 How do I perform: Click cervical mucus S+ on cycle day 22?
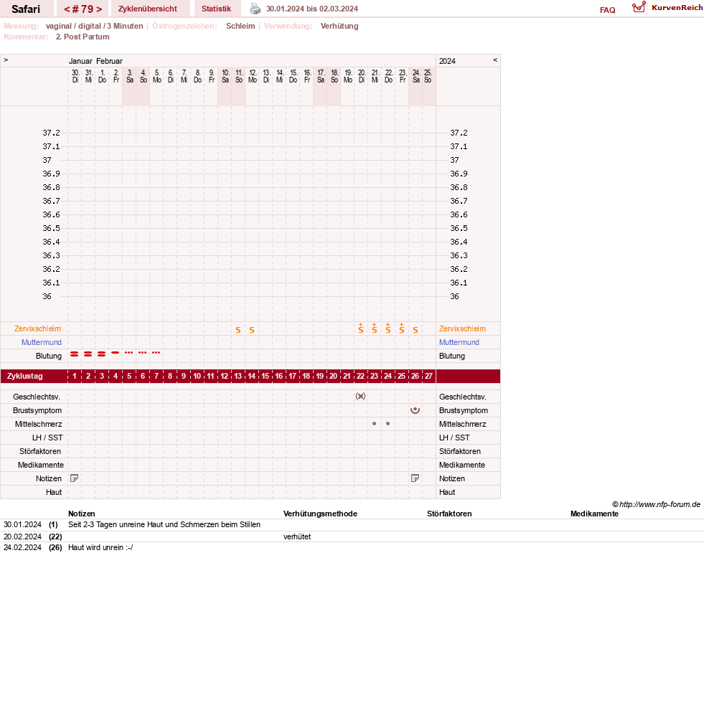(x=360, y=328)
